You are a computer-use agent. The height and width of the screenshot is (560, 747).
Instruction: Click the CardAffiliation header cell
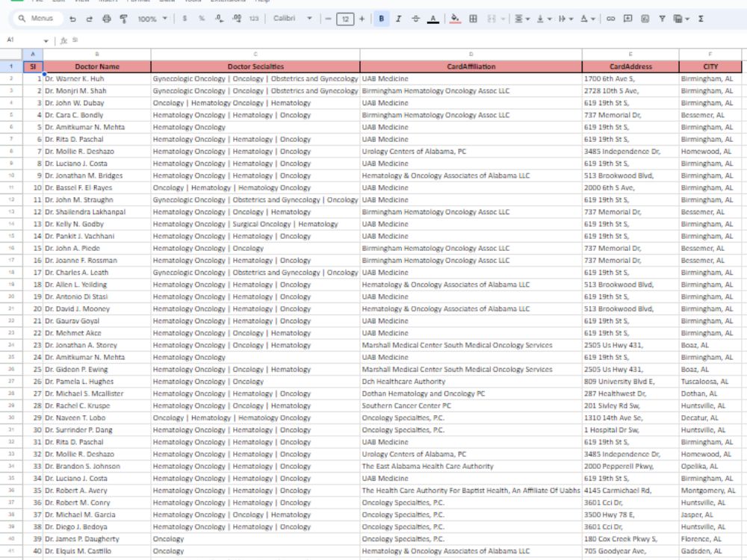pos(471,66)
